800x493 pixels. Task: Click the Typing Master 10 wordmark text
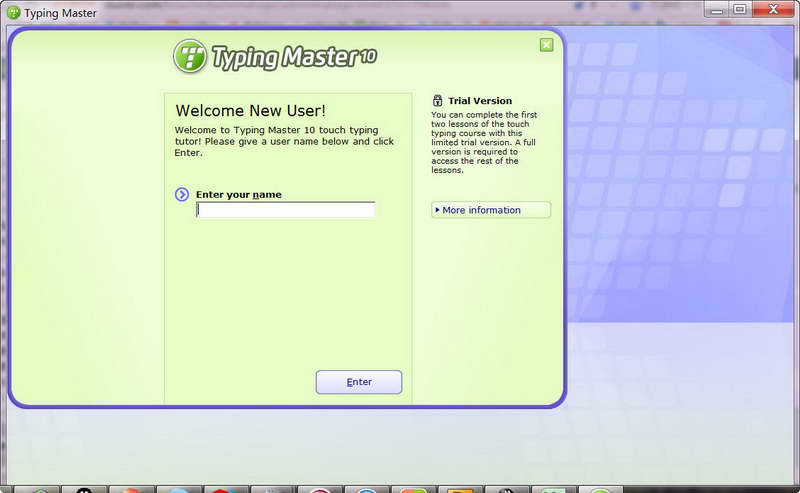294,57
